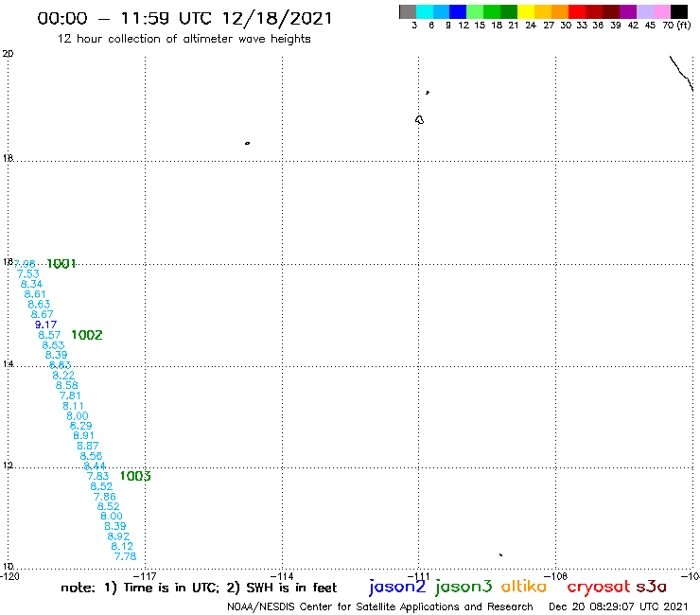Click the note 'Time is in UTC; SWH is in feet'
Screen dimensions: 700x615
199,588
